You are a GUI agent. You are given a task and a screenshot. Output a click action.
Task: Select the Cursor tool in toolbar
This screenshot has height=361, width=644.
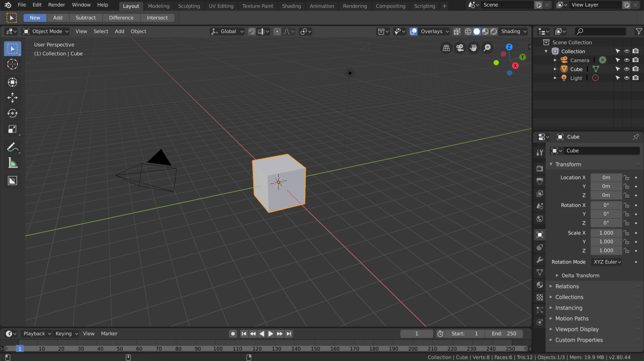point(13,64)
